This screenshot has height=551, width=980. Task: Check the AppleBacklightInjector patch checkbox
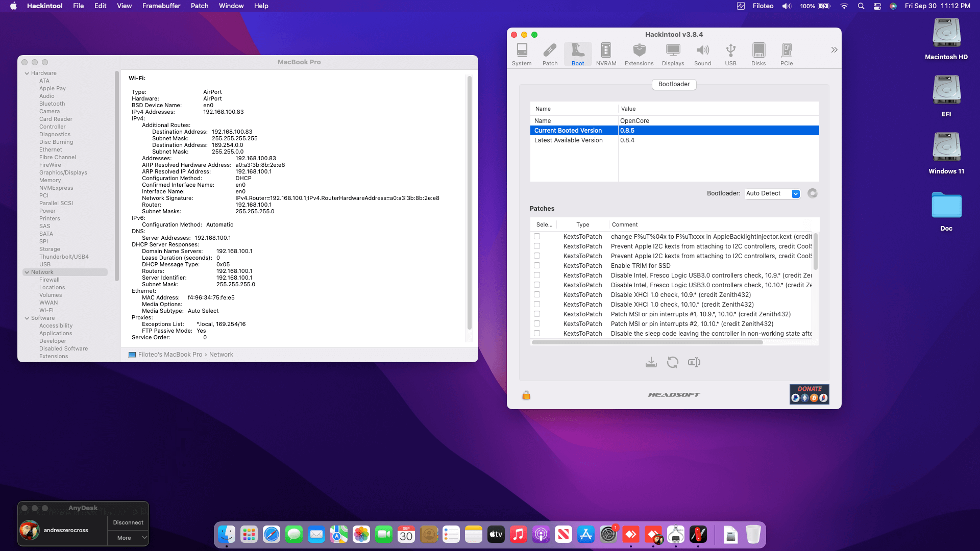click(537, 236)
